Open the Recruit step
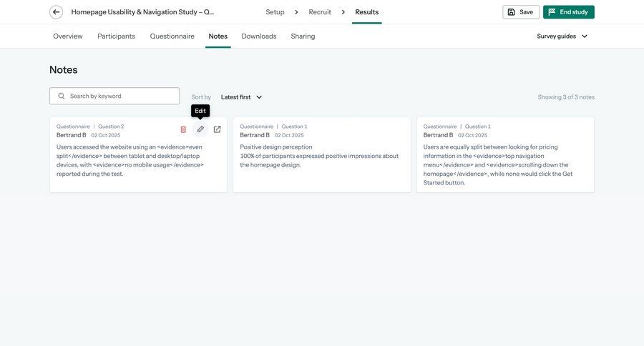 [x=320, y=12]
